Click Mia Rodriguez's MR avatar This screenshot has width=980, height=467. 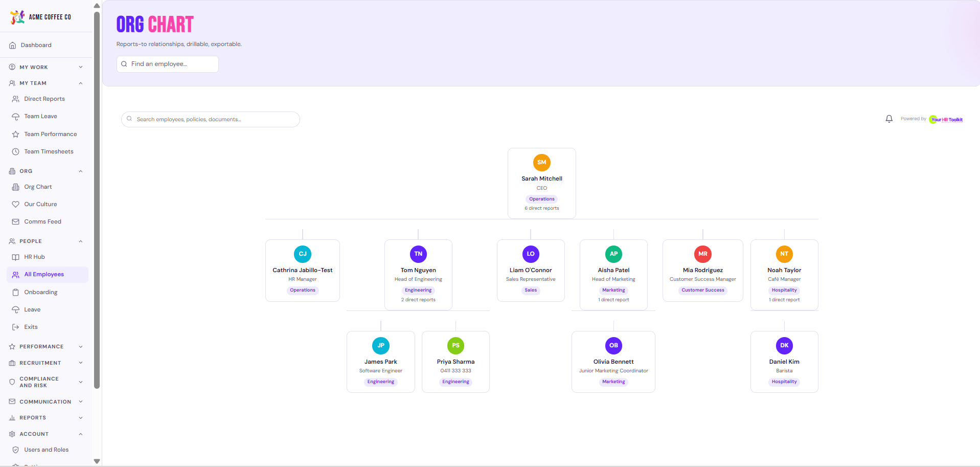point(703,254)
